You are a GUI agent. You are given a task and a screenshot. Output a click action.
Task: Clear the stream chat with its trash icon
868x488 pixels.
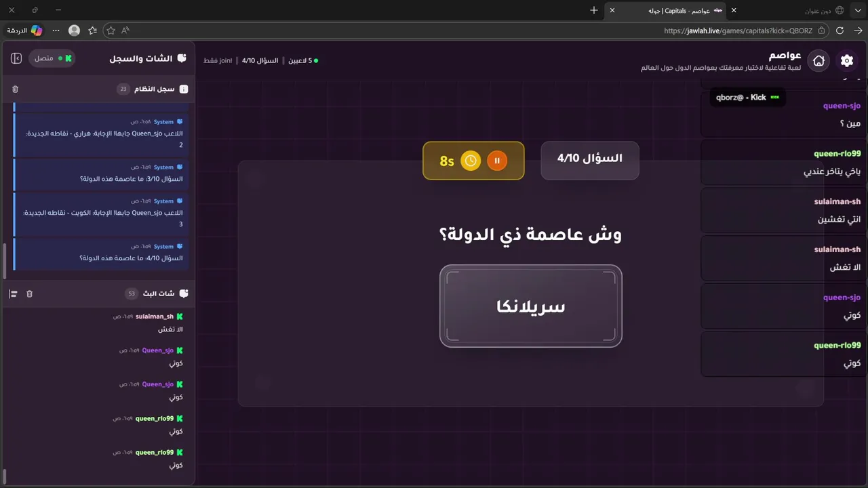(x=29, y=293)
